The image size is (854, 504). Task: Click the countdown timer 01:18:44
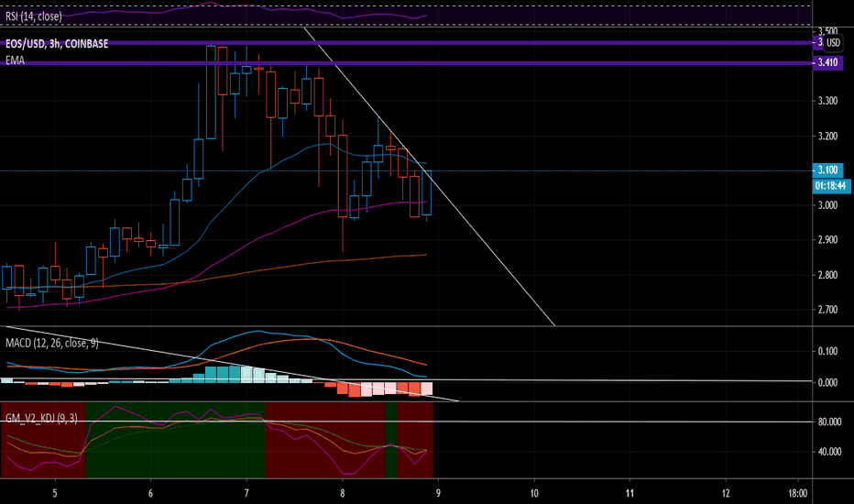click(x=830, y=186)
